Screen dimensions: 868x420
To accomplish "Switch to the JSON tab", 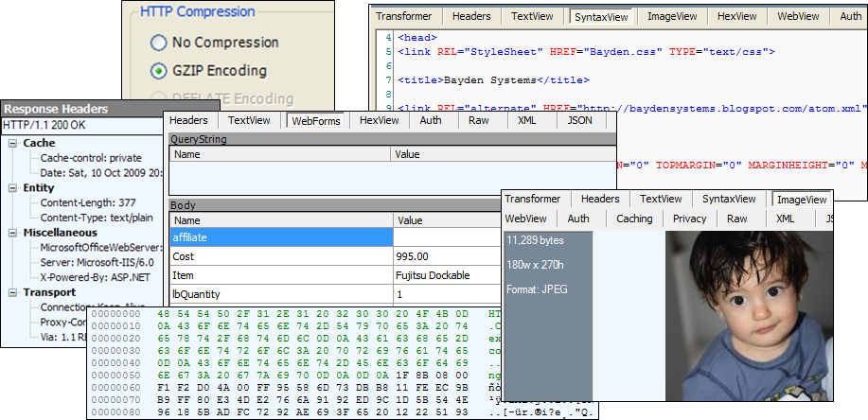I will pyautogui.click(x=579, y=120).
